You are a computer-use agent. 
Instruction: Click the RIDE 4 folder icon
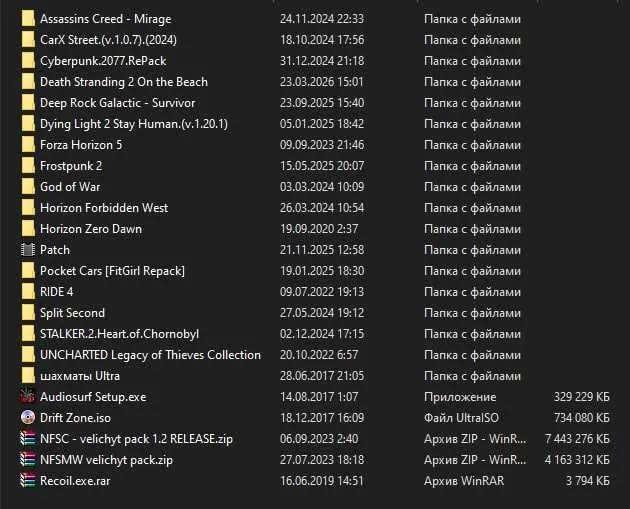click(28, 292)
